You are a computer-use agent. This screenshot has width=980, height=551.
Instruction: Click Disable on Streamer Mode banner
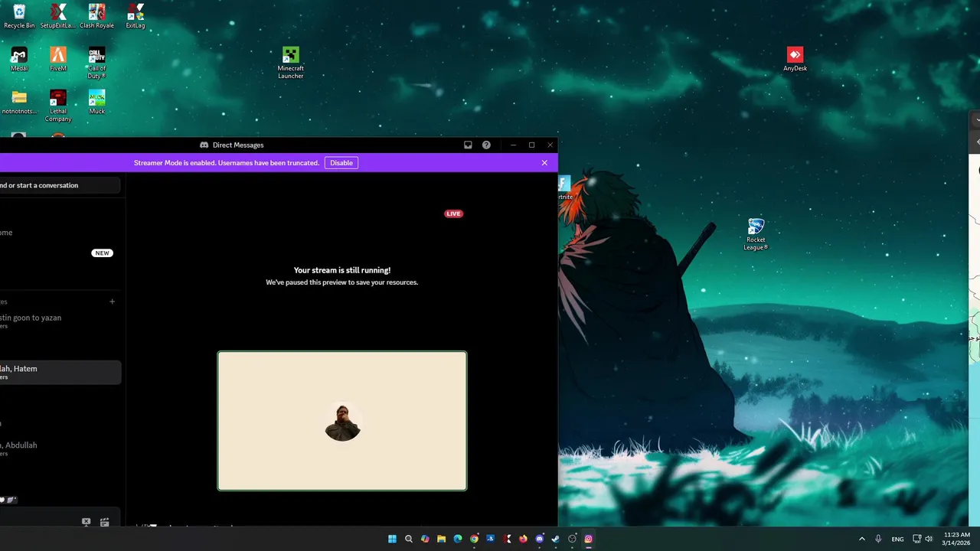click(x=341, y=163)
